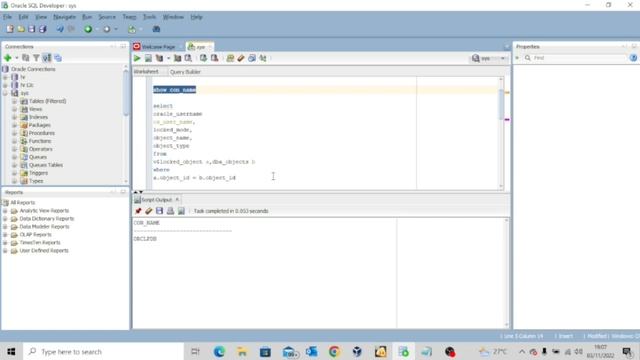Open the Navigate menu
The height and width of the screenshot is (360, 640).
[x=64, y=17]
